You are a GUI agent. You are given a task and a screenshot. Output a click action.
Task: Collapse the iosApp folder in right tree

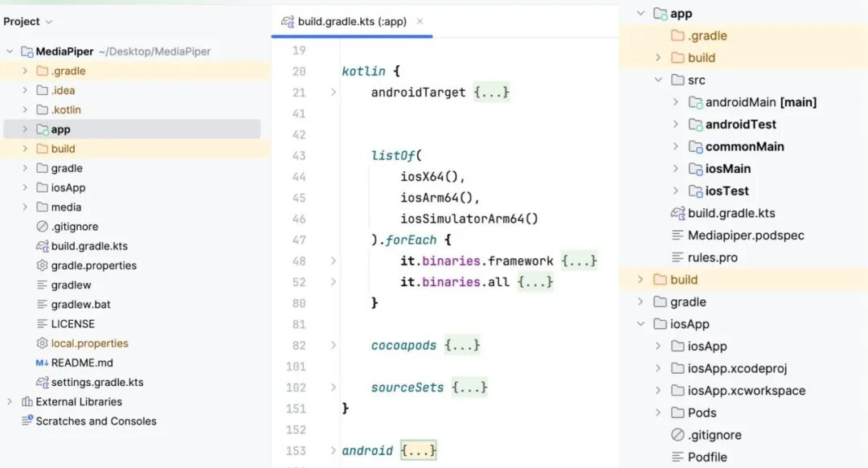641,323
